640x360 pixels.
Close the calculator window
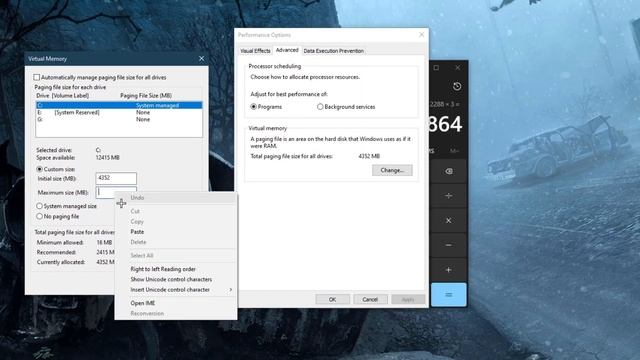pos(458,67)
